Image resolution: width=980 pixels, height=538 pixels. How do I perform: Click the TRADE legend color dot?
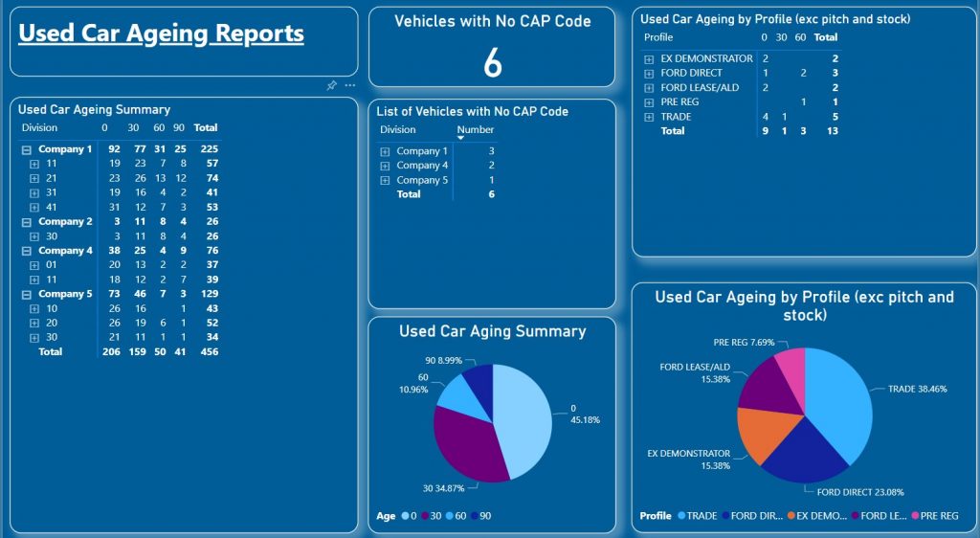[x=680, y=517]
